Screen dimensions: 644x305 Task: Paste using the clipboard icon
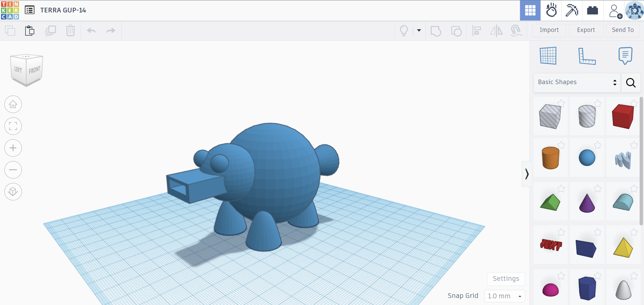30,31
